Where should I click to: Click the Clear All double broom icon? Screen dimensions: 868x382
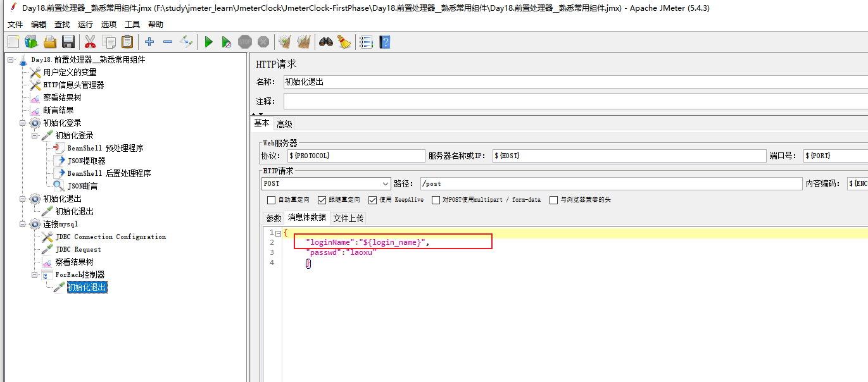(x=304, y=42)
